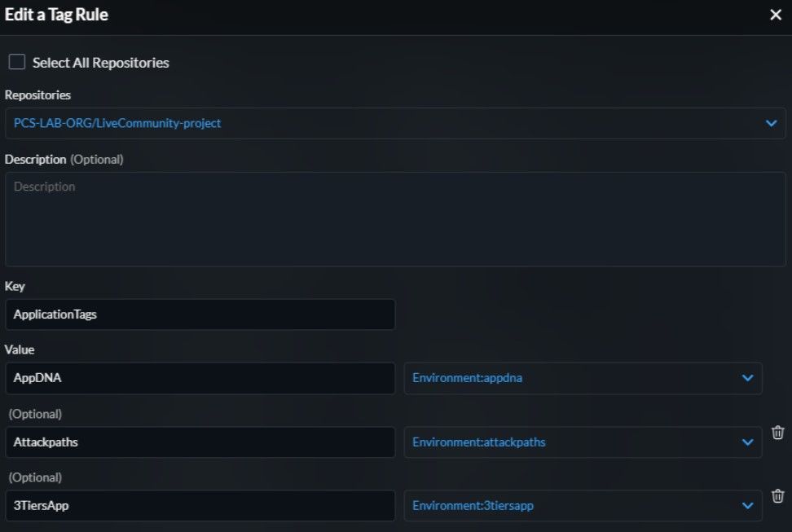Viewport: 792px width, 532px height.
Task: Enable Select All Repositories checkbox
Action: 16,62
